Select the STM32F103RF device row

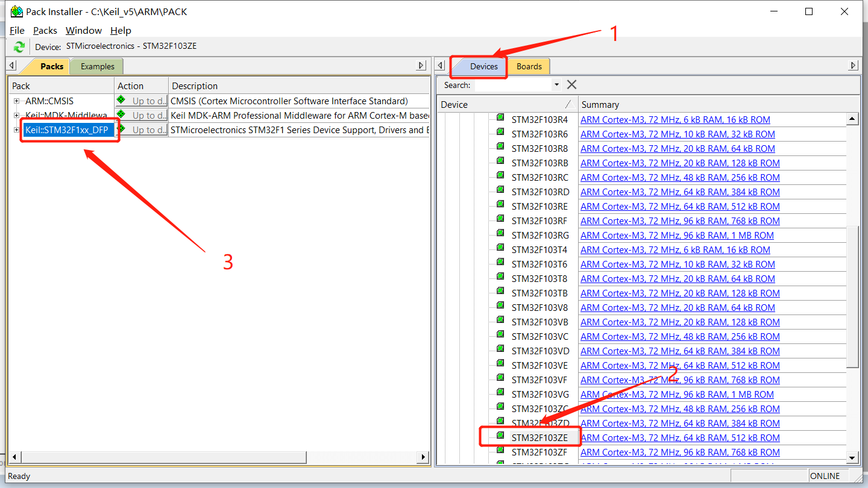click(x=539, y=221)
